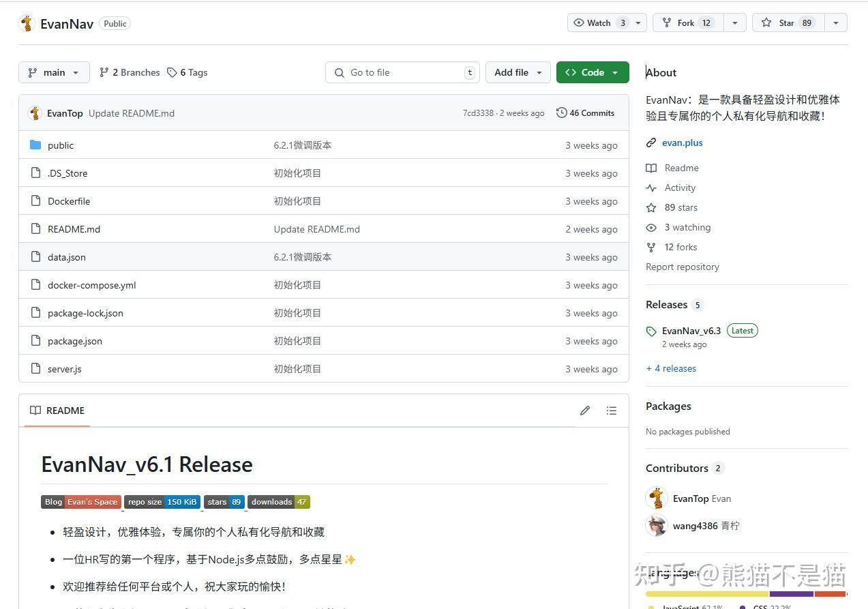Click the Report repository link
Screen dimensions: 868x609
click(x=683, y=267)
